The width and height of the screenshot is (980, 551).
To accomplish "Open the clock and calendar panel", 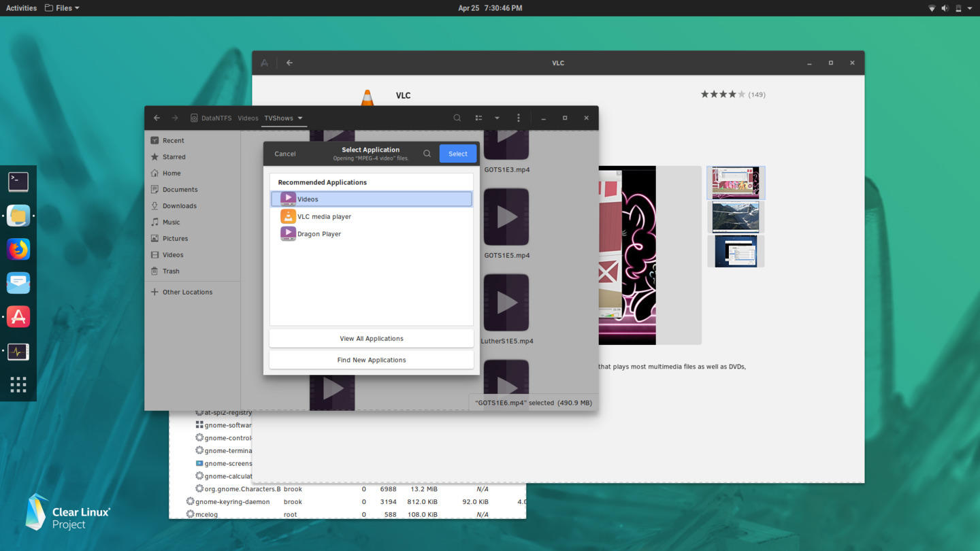I will click(x=490, y=8).
